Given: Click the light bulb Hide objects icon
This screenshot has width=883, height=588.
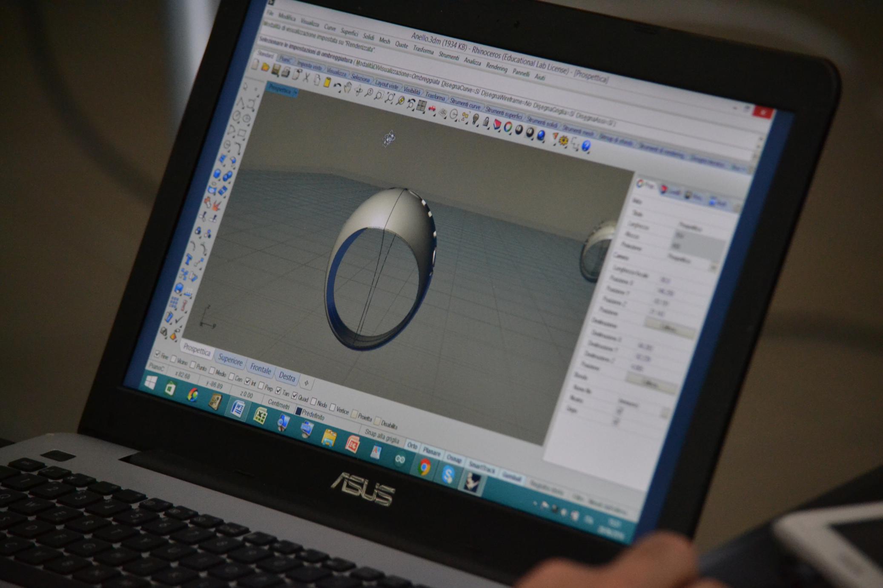Looking at the screenshot, I should point(476,120).
